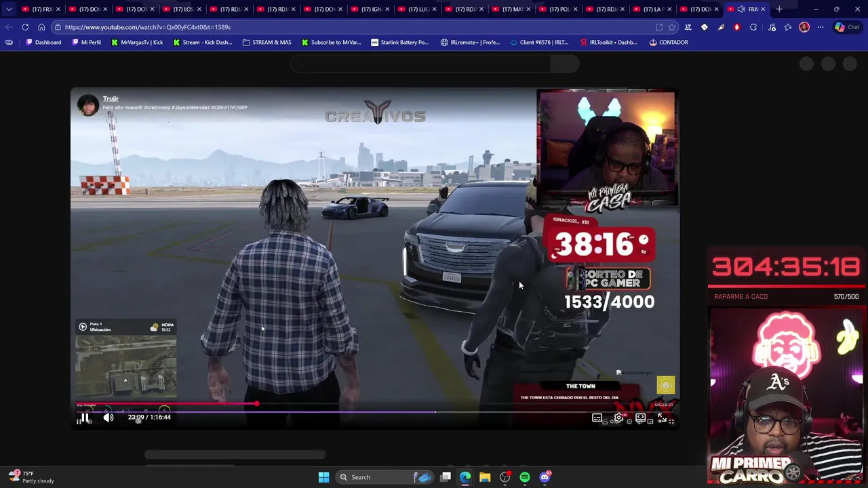Click the in-game minimap thumbnail
The height and width of the screenshot is (488, 868).
pos(126,366)
